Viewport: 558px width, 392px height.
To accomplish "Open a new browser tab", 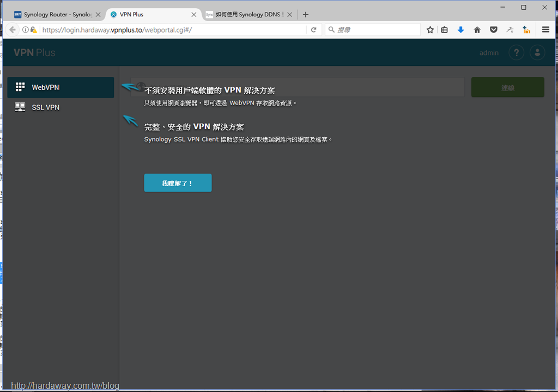I will 305,15.
